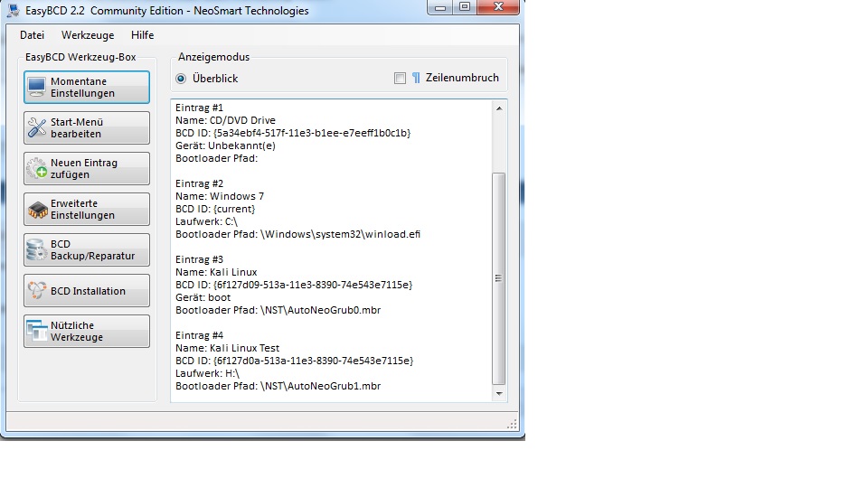
Task: Click the 'Name: Kali Linux Test' line
Action: click(x=228, y=347)
